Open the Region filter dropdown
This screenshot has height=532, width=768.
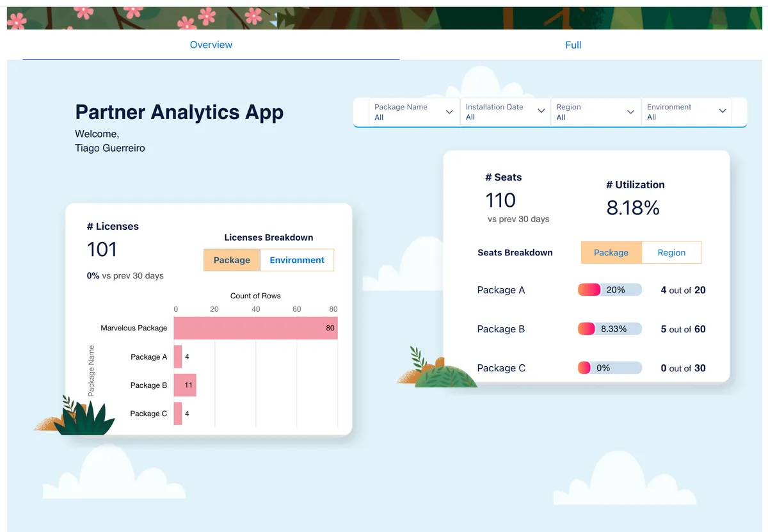[x=596, y=112]
